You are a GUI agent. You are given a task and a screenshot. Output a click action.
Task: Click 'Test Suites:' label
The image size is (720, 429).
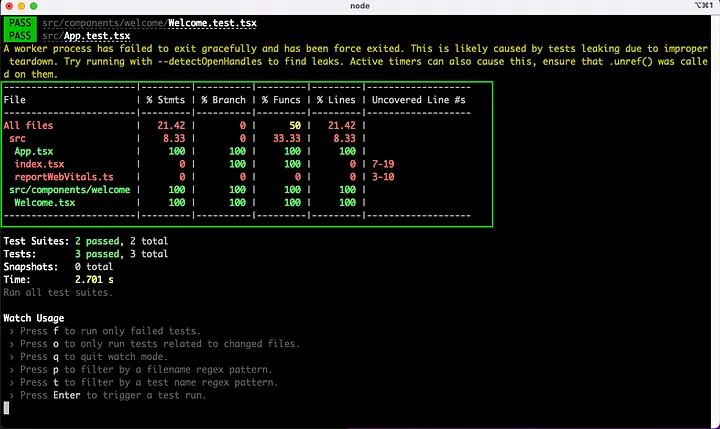(36, 241)
